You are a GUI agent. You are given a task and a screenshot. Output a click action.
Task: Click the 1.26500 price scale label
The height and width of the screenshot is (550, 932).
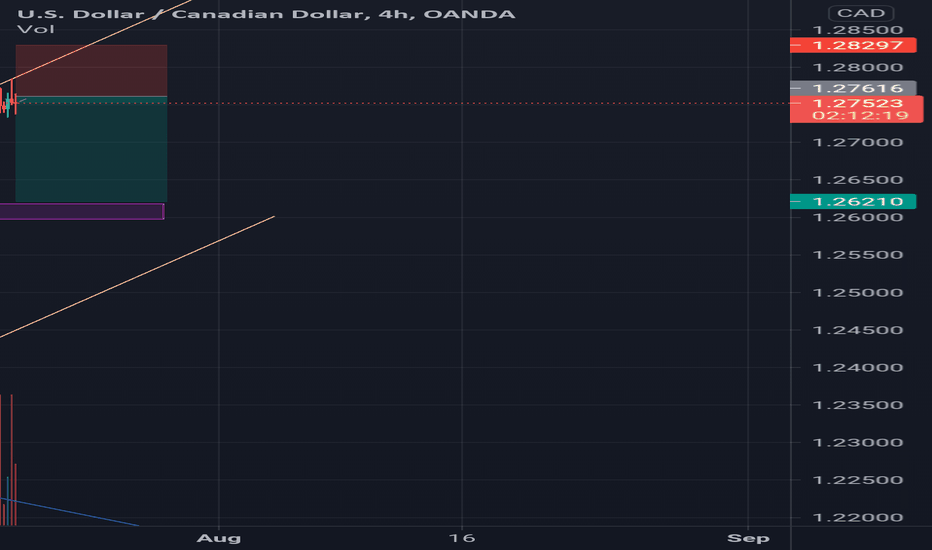point(858,180)
